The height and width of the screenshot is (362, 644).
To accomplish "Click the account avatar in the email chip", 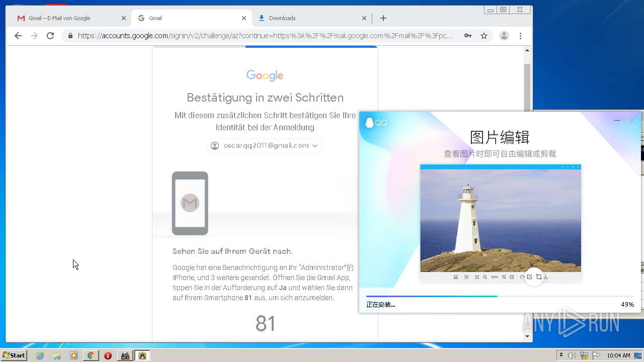I will (x=215, y=146).
